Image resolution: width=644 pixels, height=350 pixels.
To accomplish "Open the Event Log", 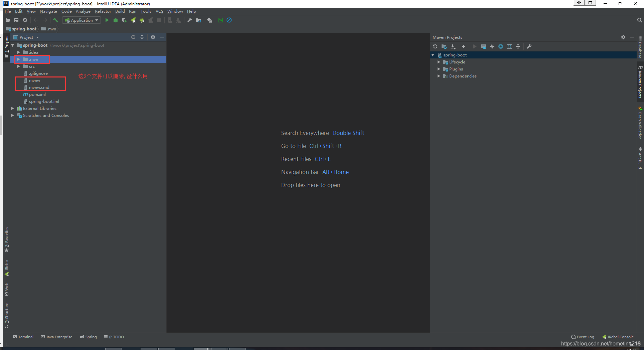I will coord(583,337).
